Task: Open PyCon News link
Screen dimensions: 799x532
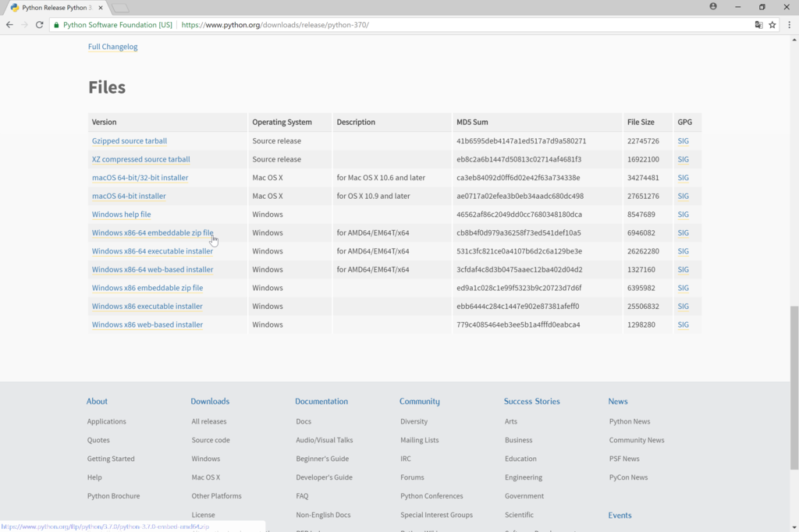Action: click(x=628, y=477)
